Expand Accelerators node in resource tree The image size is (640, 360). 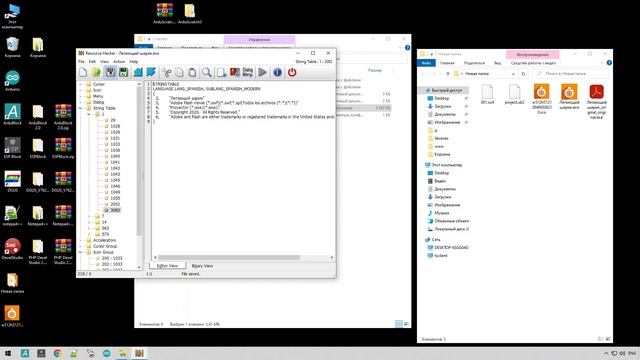[x=81, y=240]
